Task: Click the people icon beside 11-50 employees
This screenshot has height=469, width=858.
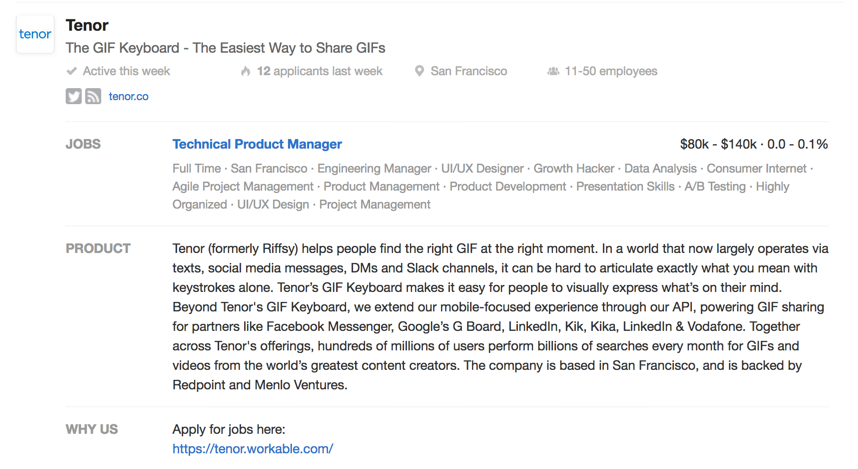Action: (553, 71)
